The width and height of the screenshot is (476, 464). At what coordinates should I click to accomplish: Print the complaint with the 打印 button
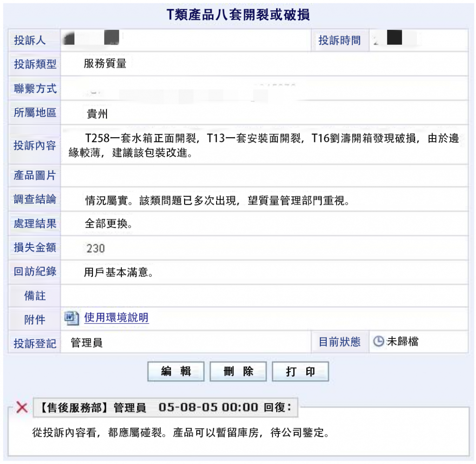[300, 371]
